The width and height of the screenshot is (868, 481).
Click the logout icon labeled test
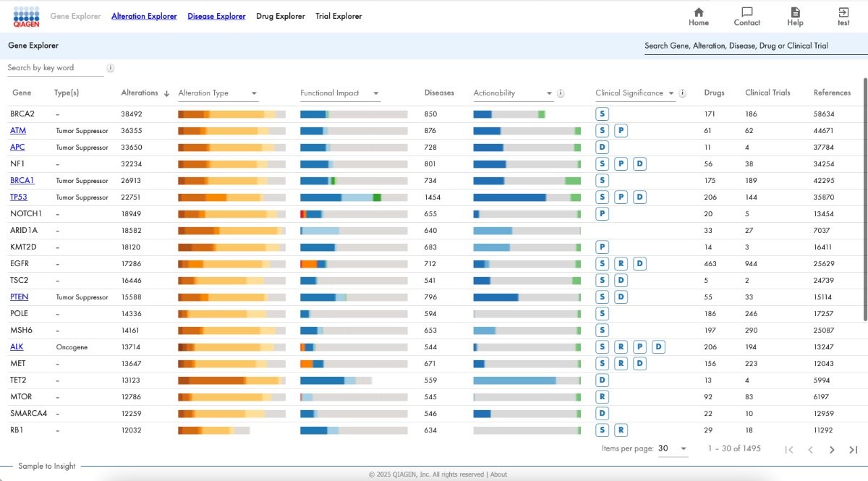843,12
